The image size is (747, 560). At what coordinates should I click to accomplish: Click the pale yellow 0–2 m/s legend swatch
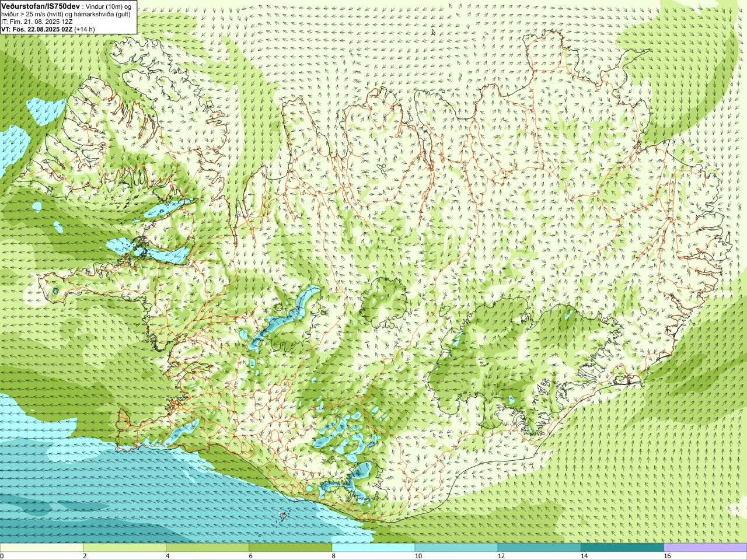(41, 548)
